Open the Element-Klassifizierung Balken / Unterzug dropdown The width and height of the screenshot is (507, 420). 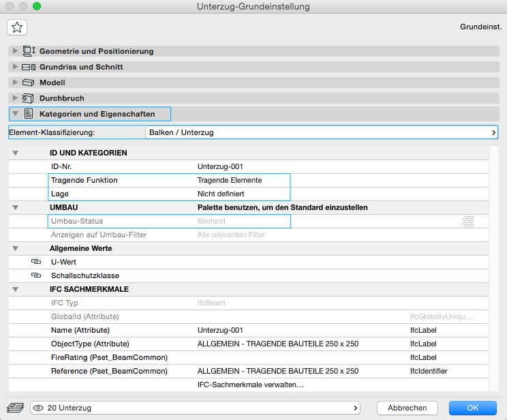tap(322, 132)
